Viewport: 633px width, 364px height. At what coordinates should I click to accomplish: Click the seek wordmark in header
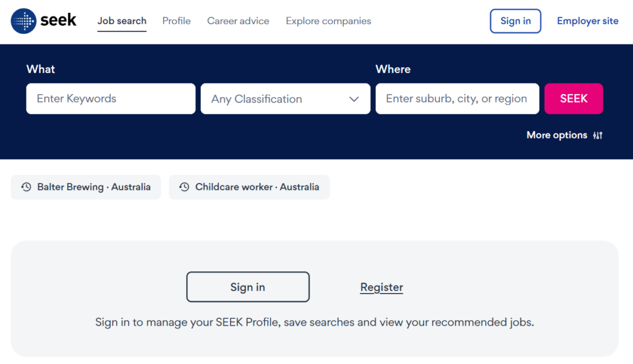coord(58,20)
